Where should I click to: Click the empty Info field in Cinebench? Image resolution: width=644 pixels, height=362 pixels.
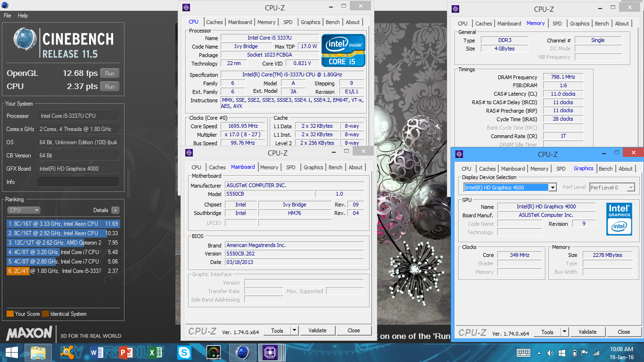pyautogui.click(x=78, y=182)
